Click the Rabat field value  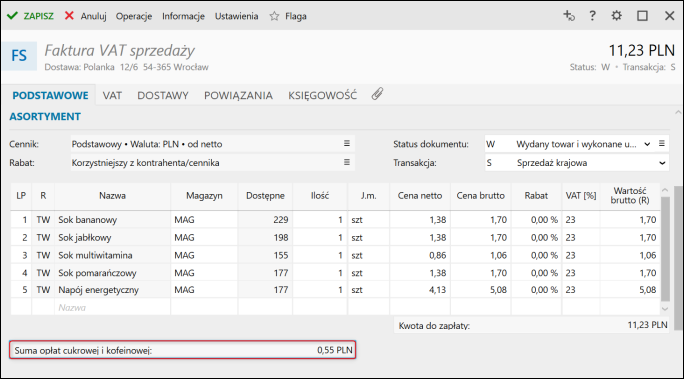212,163
